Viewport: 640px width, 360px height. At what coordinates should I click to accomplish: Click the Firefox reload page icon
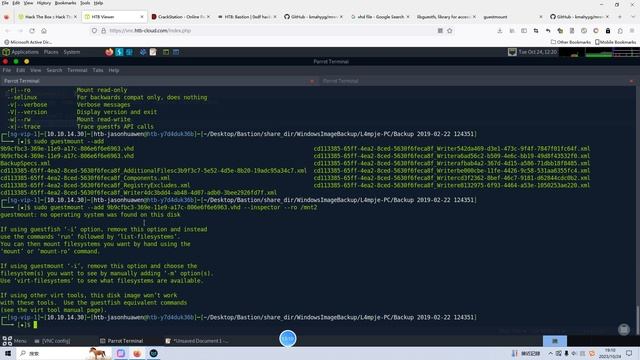(32, 31)
